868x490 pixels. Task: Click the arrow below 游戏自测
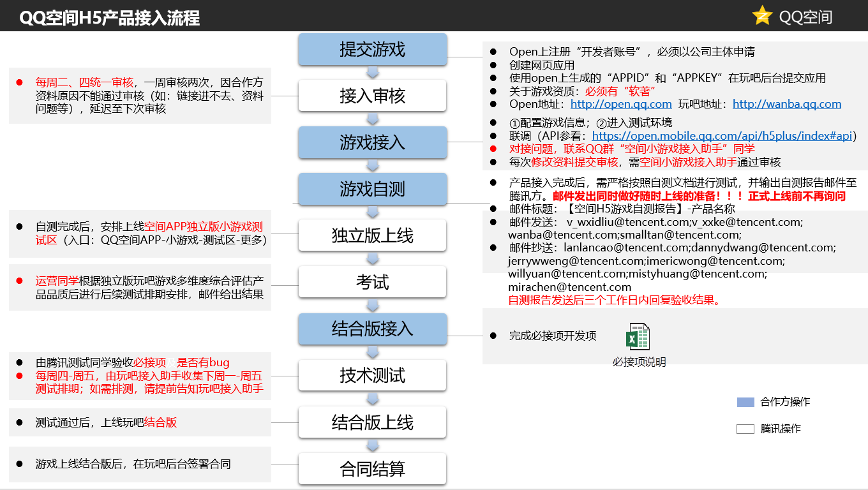pyautogui.click(x=372, y=211)
